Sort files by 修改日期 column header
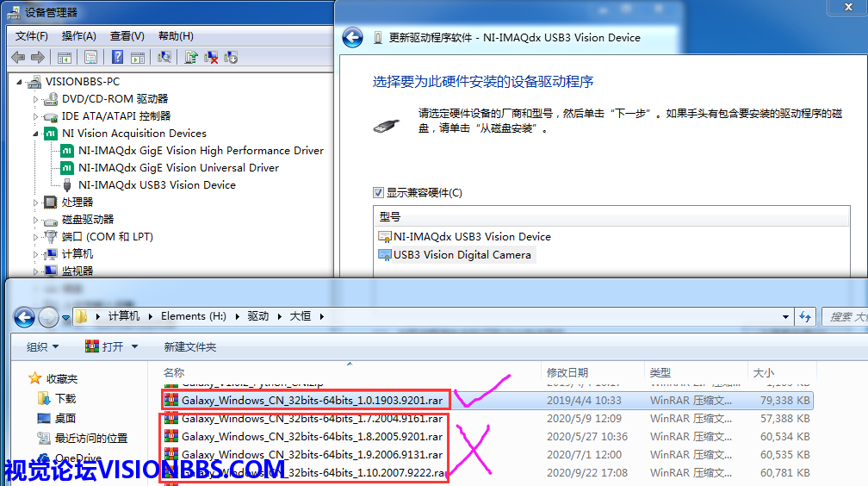 [567, 372]
